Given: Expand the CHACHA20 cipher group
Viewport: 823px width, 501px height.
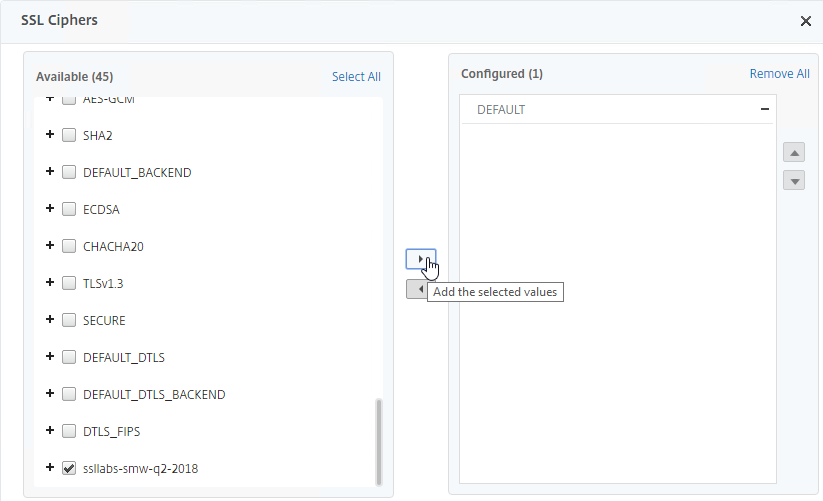Looking at the screenshot, I should coord(50,245).
